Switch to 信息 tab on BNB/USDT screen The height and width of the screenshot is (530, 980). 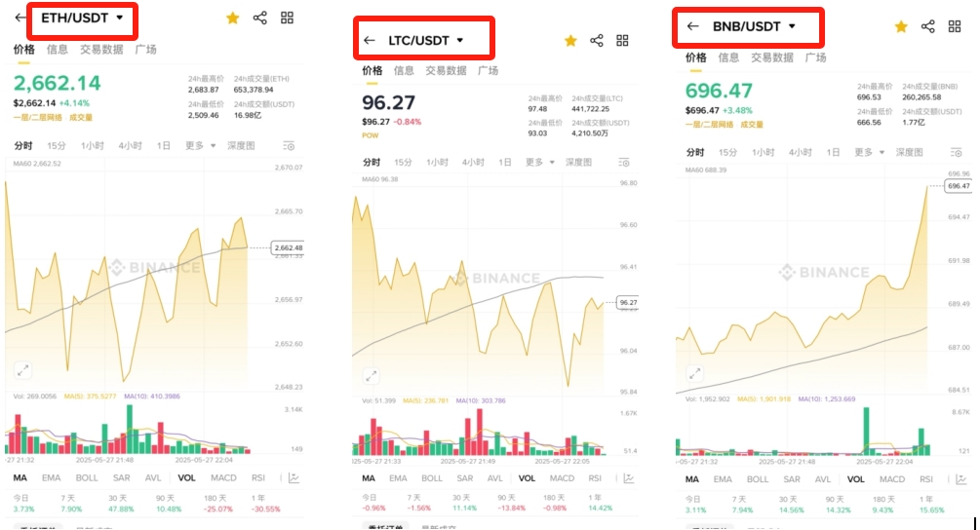(728, 57)
